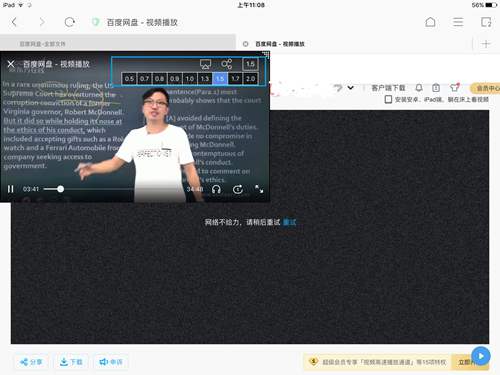The width and height of the screenshot is (500, 375).
Task: Click the 下载 download button
Action: point(71,362)
